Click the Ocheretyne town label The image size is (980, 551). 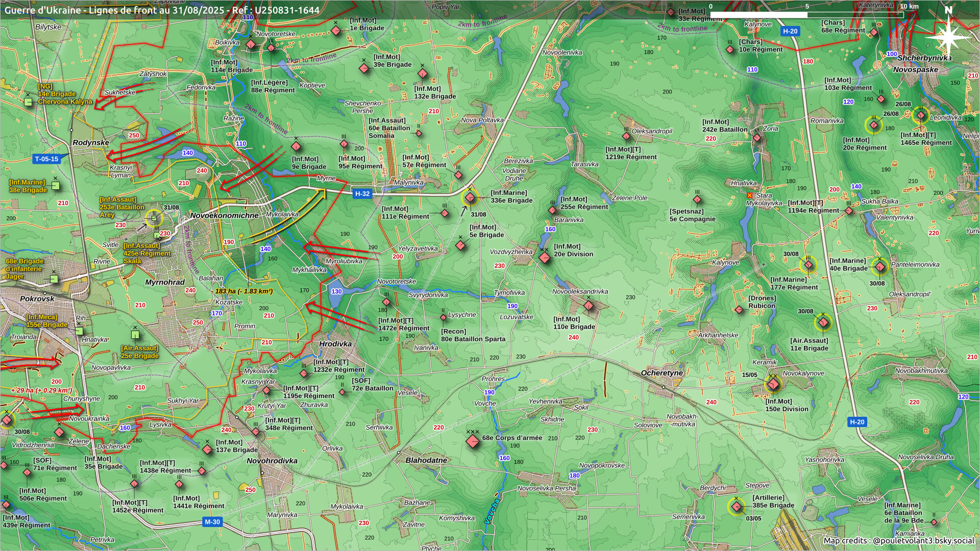click(x=661, y=373)
